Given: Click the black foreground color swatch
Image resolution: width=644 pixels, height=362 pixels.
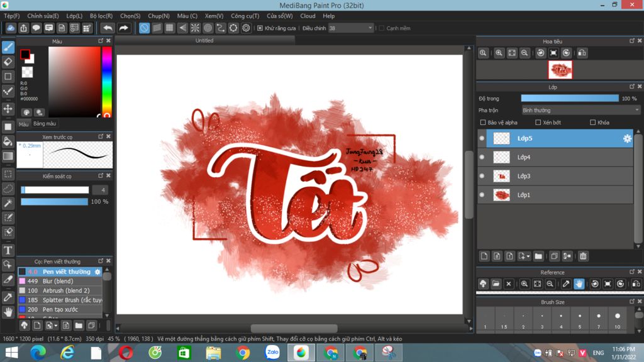Looking at the screenshot, I should (25, 54).
